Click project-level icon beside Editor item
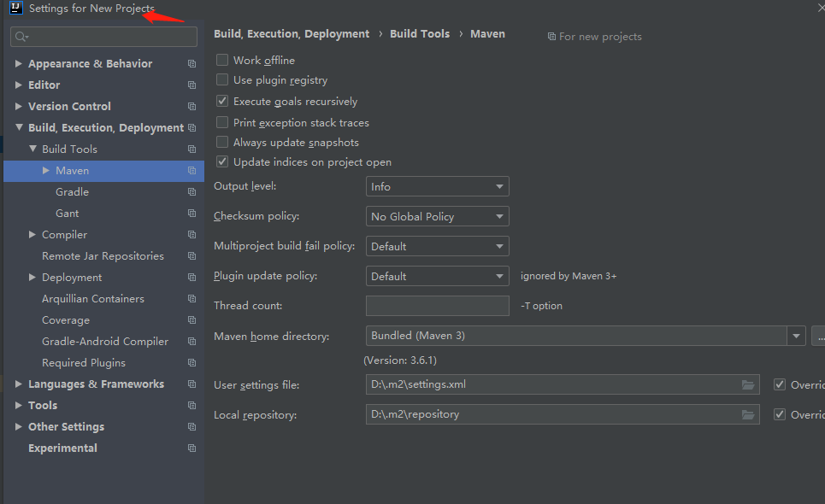825x504 pixels. point(192,85)
